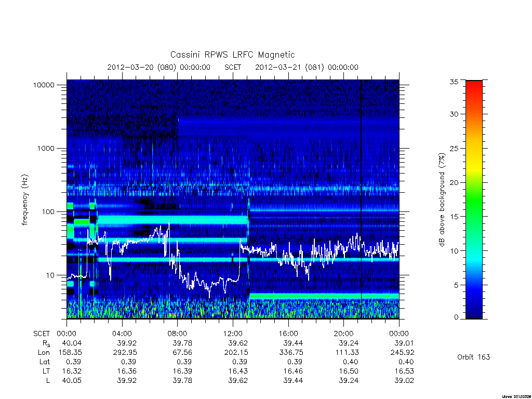Click the 'SCET' row label below plot
The height and width of the screenshot is (399, 532).
point(42,334)
